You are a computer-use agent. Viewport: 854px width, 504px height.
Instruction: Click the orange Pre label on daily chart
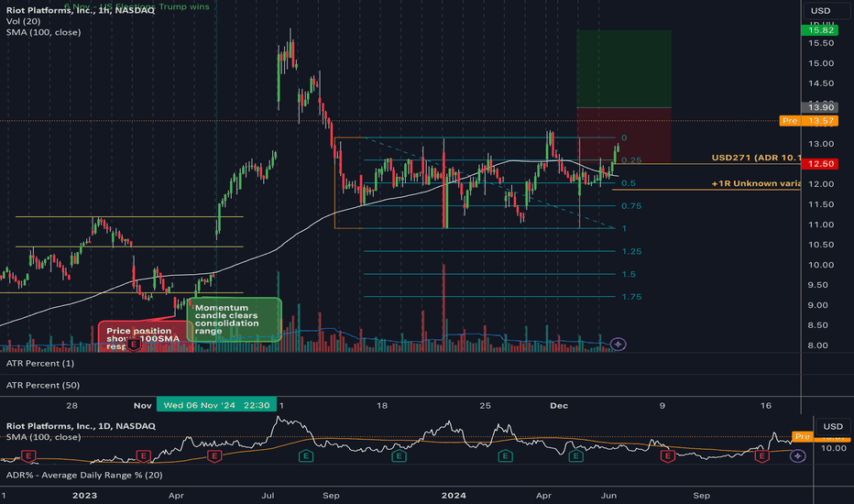[803, 436]
